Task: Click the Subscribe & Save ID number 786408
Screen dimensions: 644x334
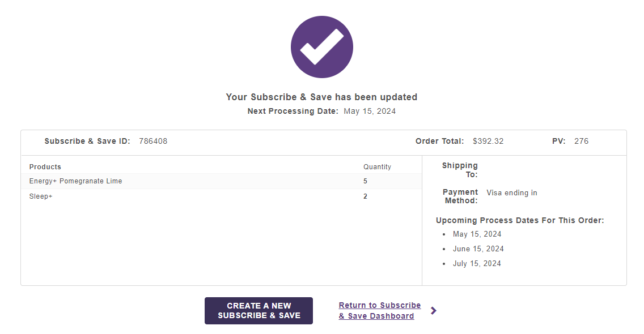Action: click(153, 141)
